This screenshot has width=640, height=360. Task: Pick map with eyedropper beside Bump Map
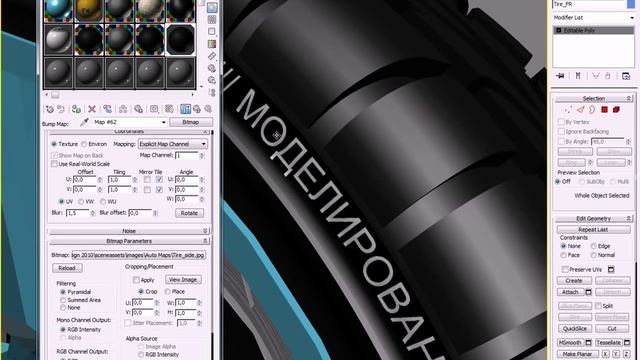[x=84, y=122]
